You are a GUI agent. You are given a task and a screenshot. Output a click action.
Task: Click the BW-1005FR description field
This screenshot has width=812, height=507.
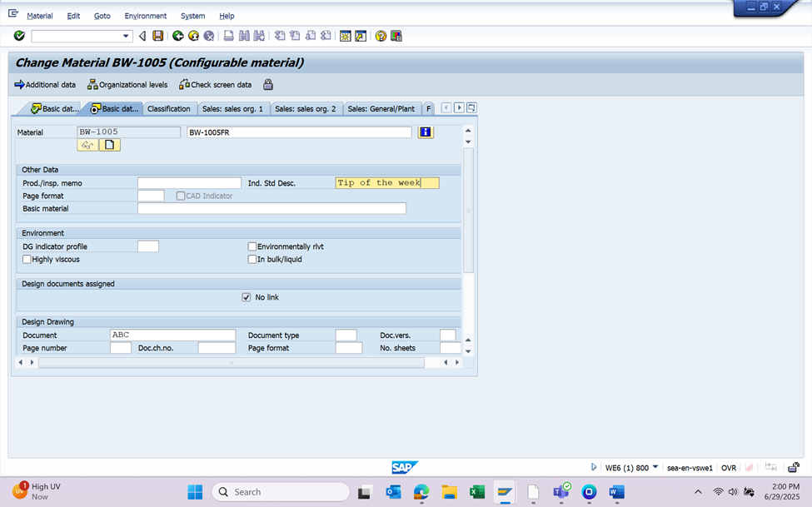click(x=299, y=132)
